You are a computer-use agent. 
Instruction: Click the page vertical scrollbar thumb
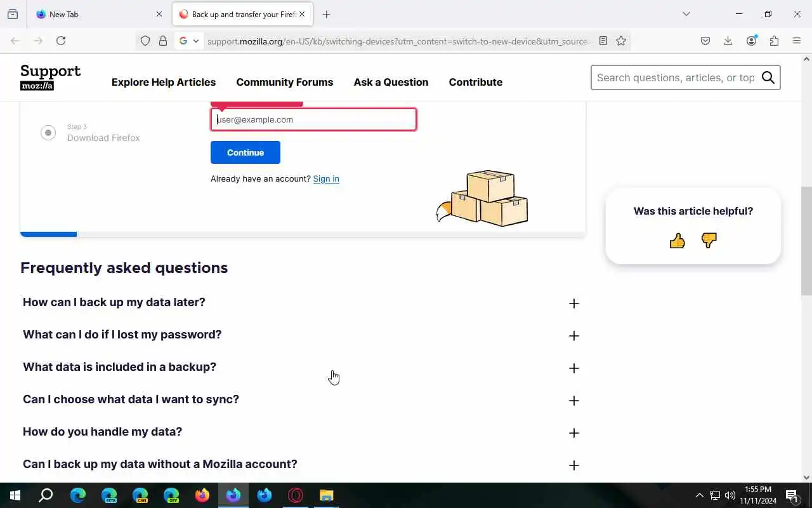[x=806, y=241]
